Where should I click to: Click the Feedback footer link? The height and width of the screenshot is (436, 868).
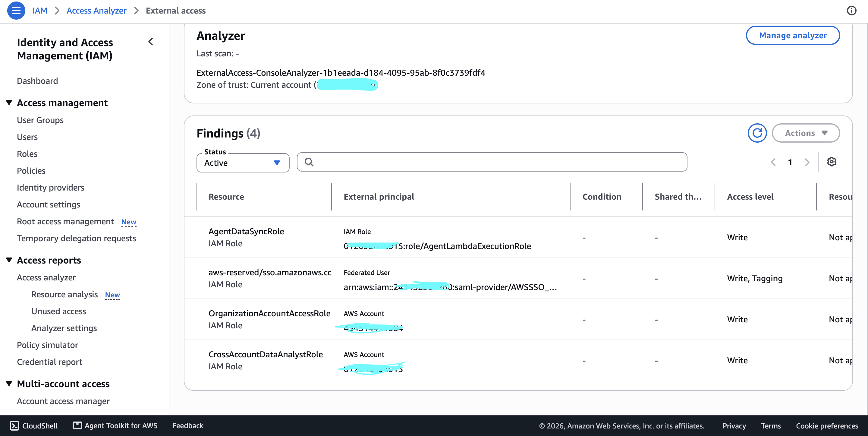[x=188, y=425]
